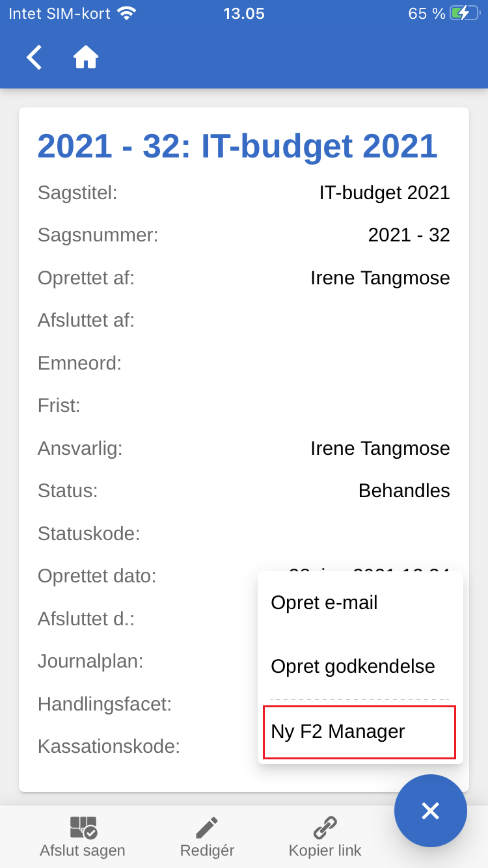Choose Opret godkendelse menu entry

tap(353, 666)
